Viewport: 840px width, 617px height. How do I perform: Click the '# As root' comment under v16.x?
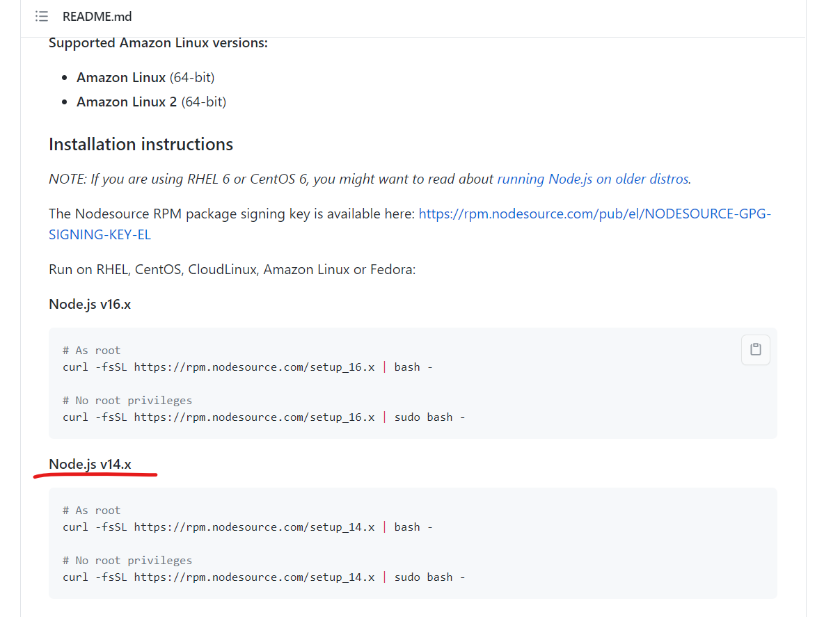[91, 350]
